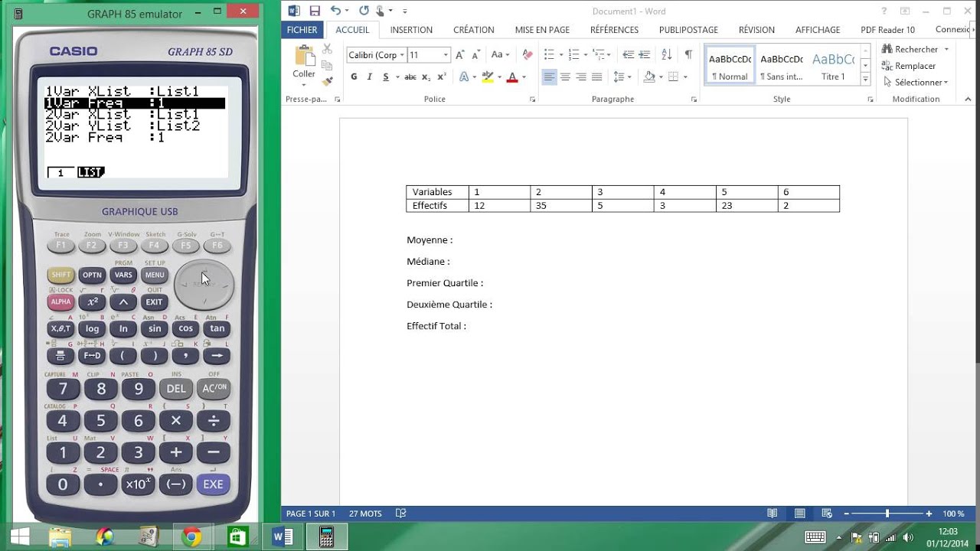Toggle show paragraph marks ¶
This screenshot has height=551, width=980.
point(688,55)
